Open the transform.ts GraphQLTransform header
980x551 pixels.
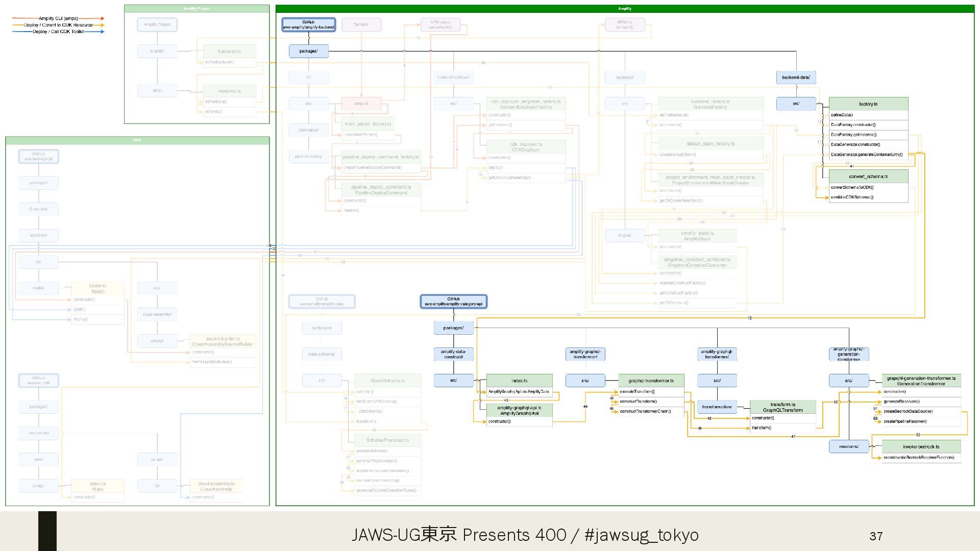pyautogui.click(x=782, y=407)
